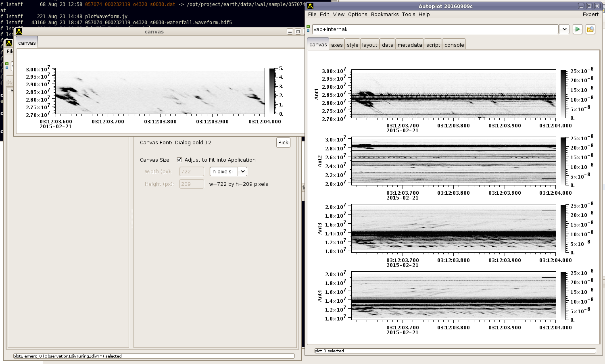Image resolution: width=605 pixels, height=364 pixels.
Task: Open the Edit menu in Autoplot
Action: pos(324,14)
